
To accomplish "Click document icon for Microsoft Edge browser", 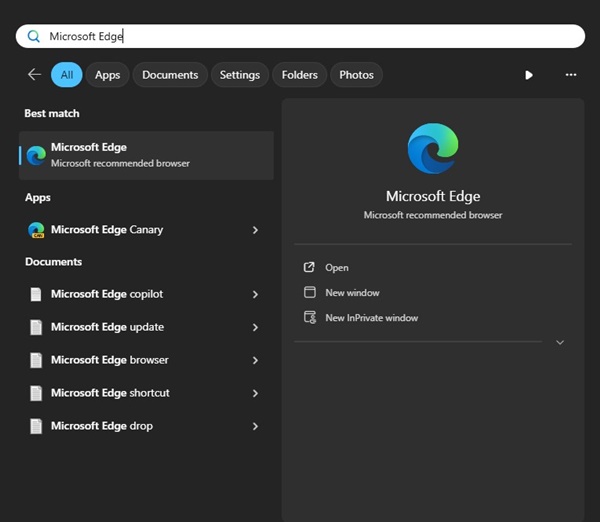I will pos(36,360).
